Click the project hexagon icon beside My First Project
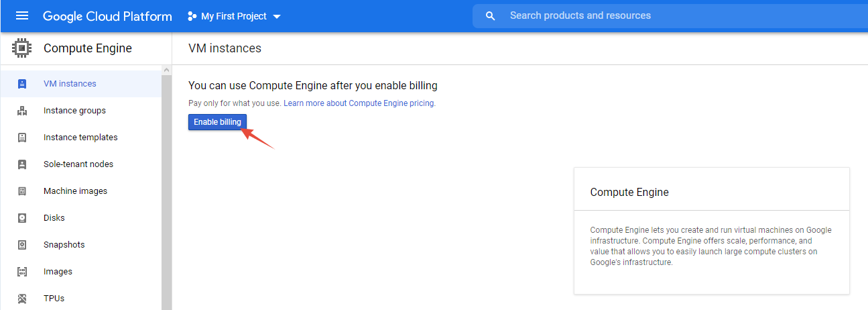This screenshot has height=310, width=868. tap(192, 16)
